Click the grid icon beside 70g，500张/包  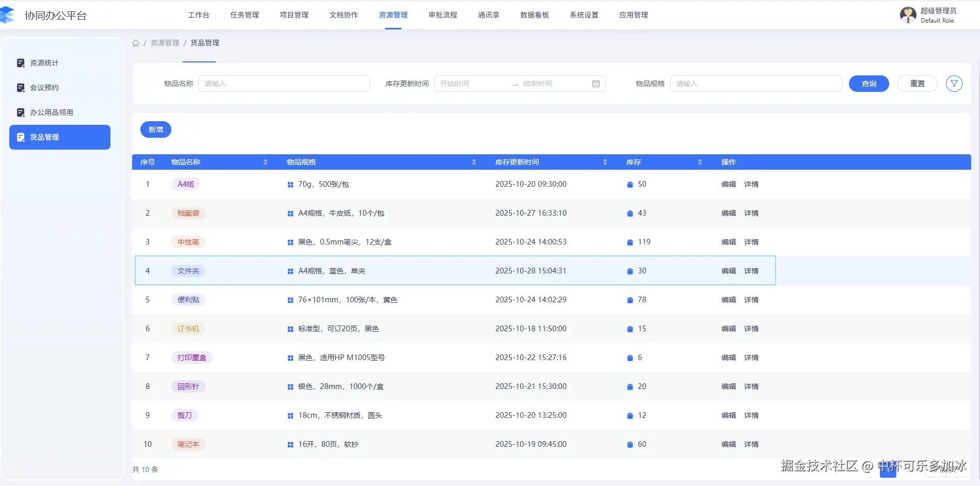point(291,185)
